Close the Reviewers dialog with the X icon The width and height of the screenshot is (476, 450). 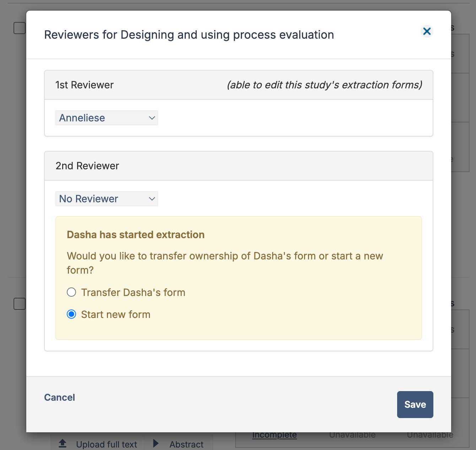[x=427, y=31]
